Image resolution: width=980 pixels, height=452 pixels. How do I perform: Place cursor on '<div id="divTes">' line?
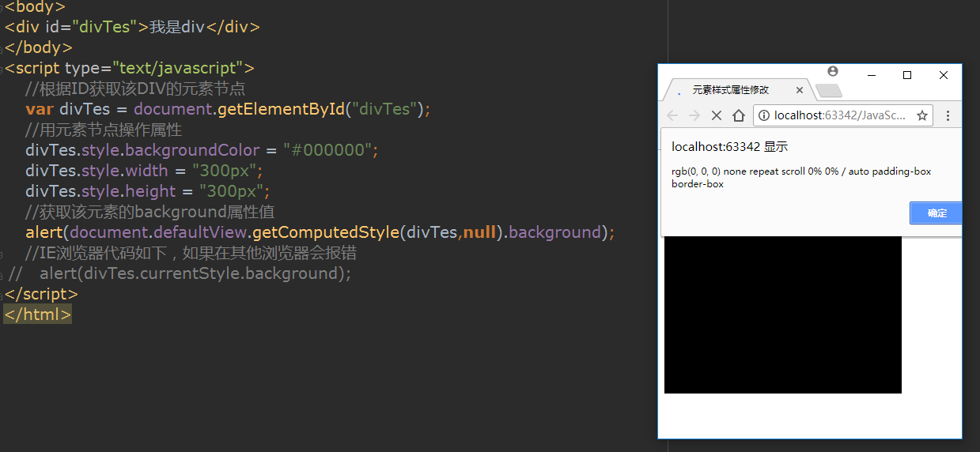(x=132, y=27)
